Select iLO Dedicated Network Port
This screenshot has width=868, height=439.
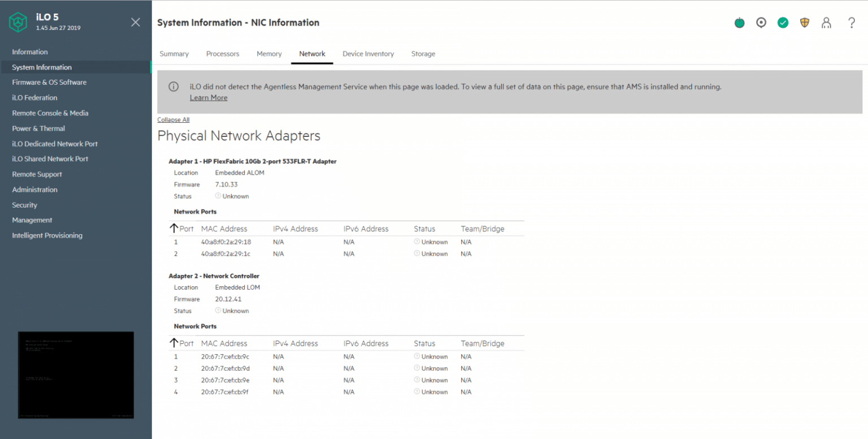(55, 144)
